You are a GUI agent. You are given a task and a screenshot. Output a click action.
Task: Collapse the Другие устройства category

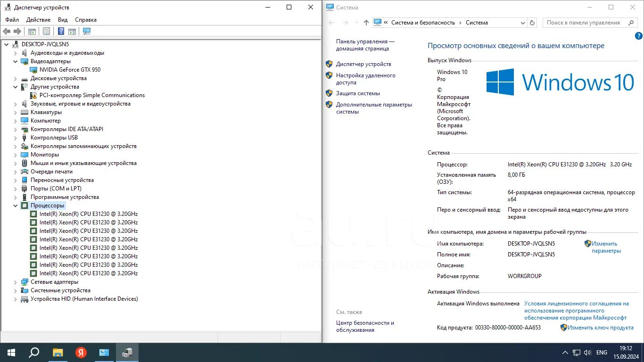(x=16, y=87)
